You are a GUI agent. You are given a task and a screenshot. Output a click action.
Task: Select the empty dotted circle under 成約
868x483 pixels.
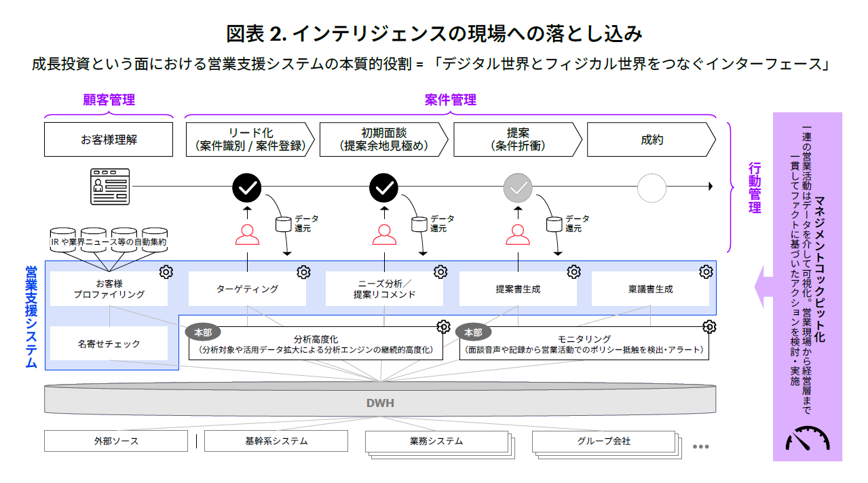pyautogui.click(x=652, y=187)
